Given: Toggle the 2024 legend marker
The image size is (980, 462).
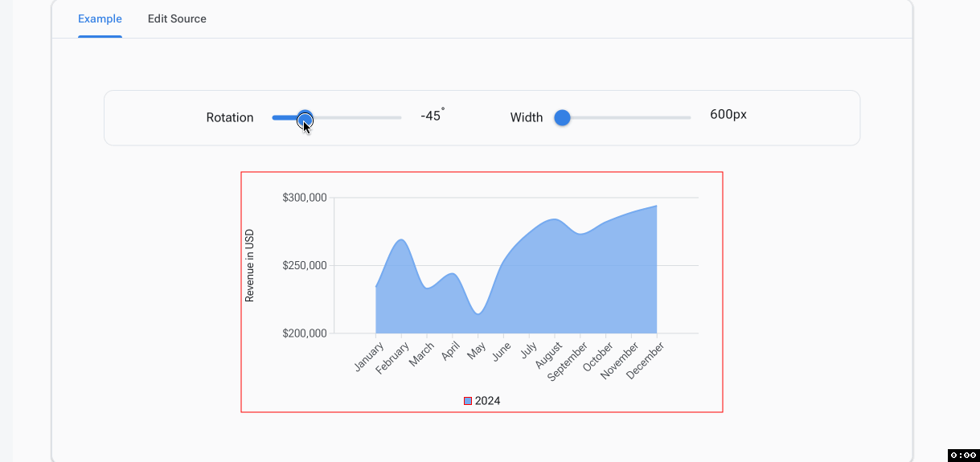Looking at the screenshot, I should point(468,401).
